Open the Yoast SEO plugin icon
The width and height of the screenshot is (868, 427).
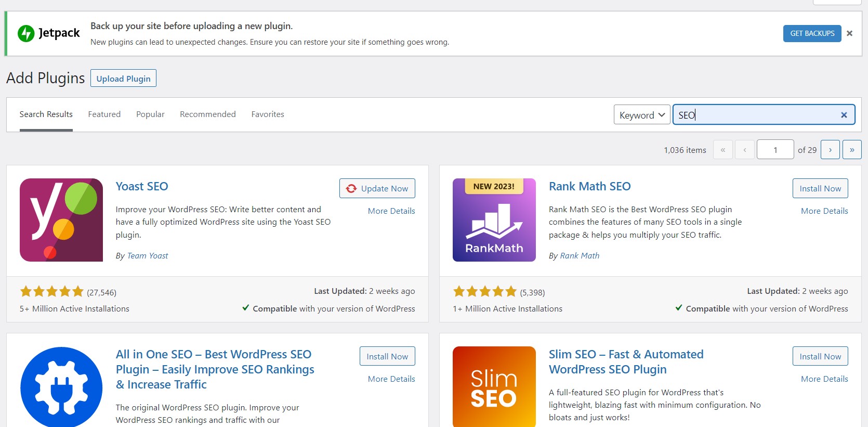tap(61, 220)
